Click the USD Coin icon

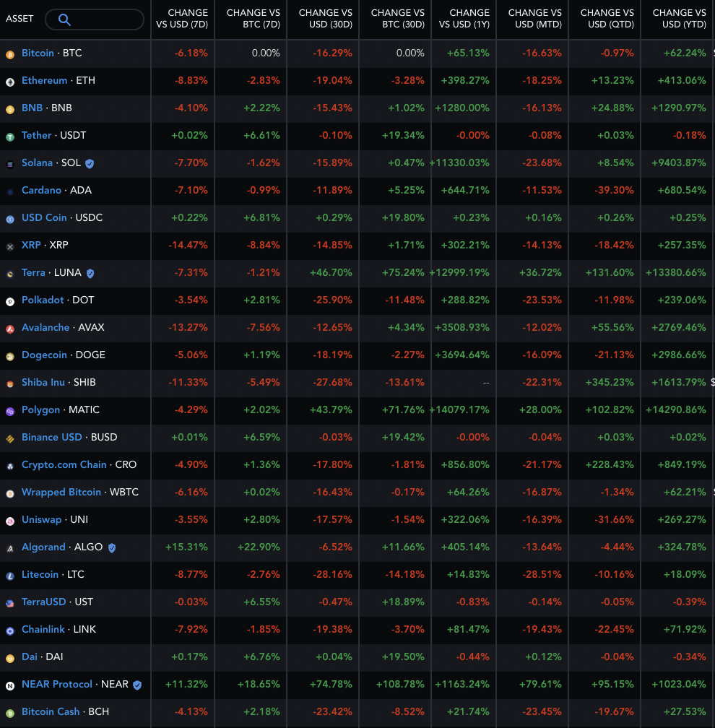pyautogui.click(x=10, y=219)
